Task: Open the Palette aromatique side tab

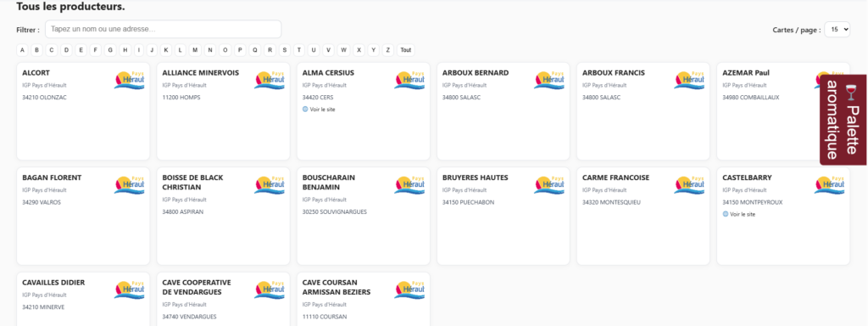Action: click(843, 120)
